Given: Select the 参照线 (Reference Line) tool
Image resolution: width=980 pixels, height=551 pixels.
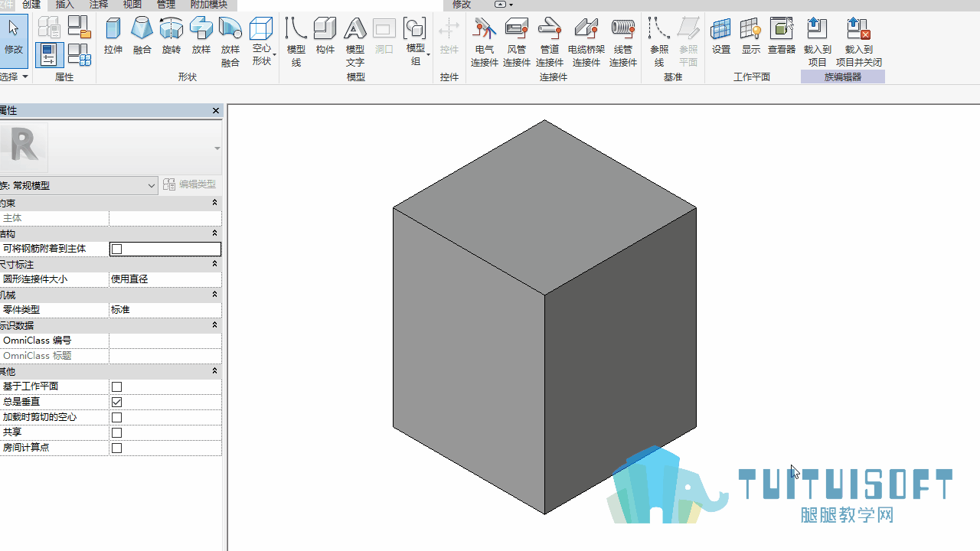Looking at the screenshot, I should (x=658, y=42).
